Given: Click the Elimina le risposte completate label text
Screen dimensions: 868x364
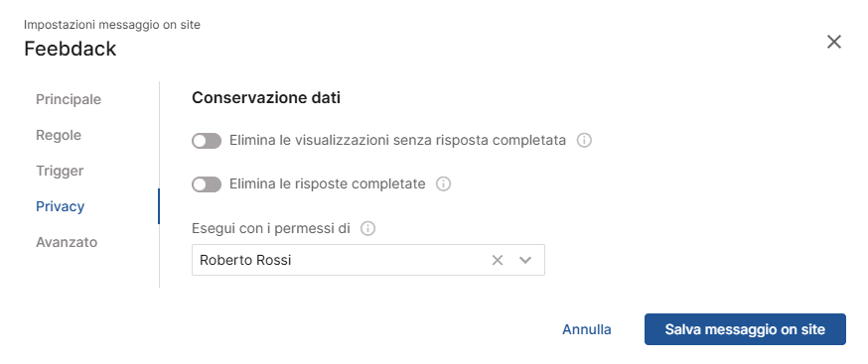Looking at the screenshot, I should click(x=327, y=183).
